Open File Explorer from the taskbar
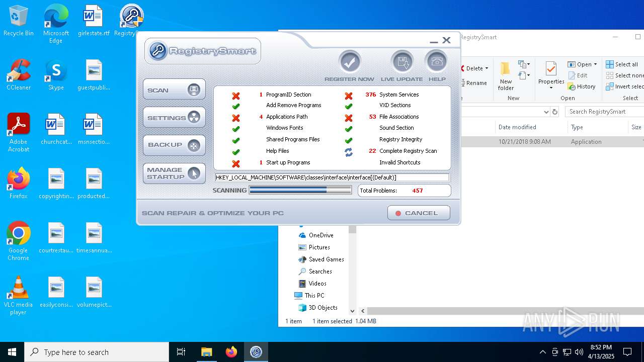 206,352
